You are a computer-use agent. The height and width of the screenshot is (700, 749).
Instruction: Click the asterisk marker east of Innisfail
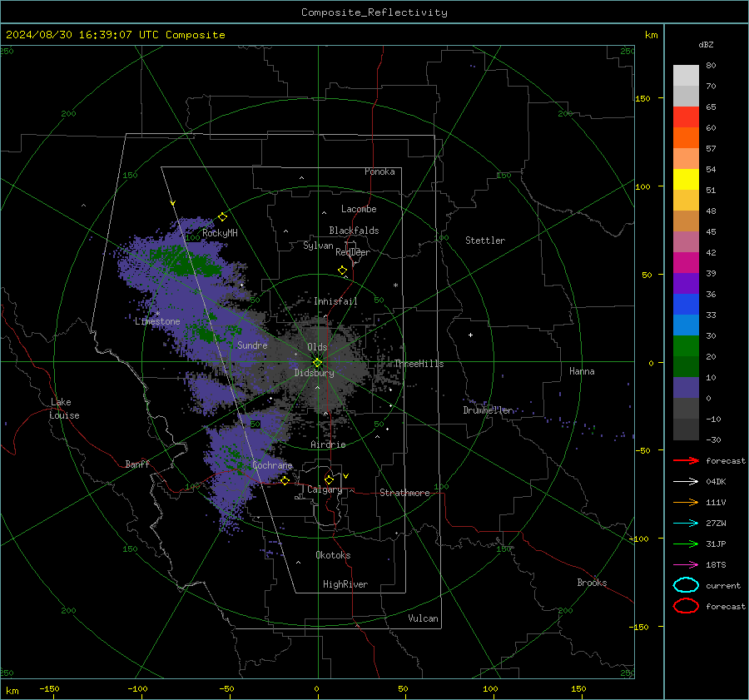(395, 285)
